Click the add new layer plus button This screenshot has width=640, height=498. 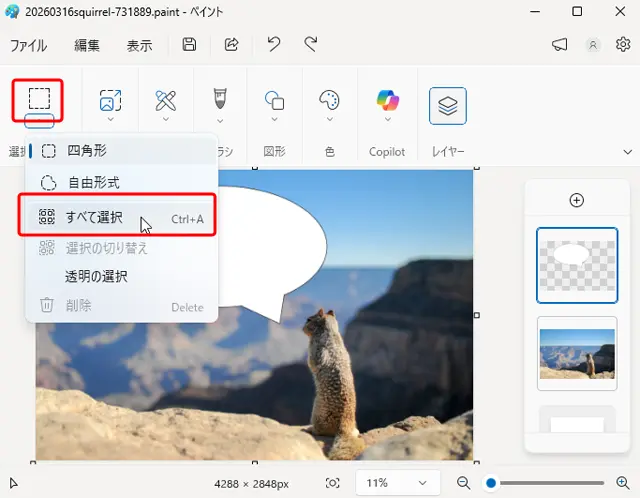point(576,200)
